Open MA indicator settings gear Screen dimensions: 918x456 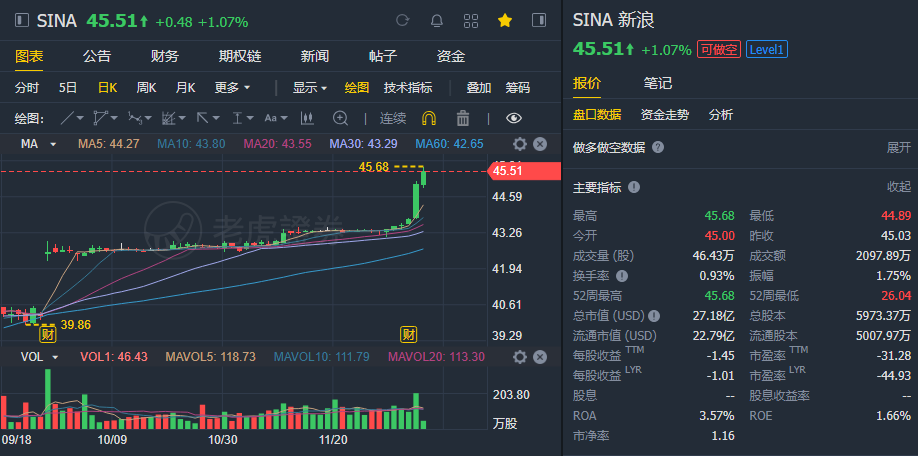point(519,144)
